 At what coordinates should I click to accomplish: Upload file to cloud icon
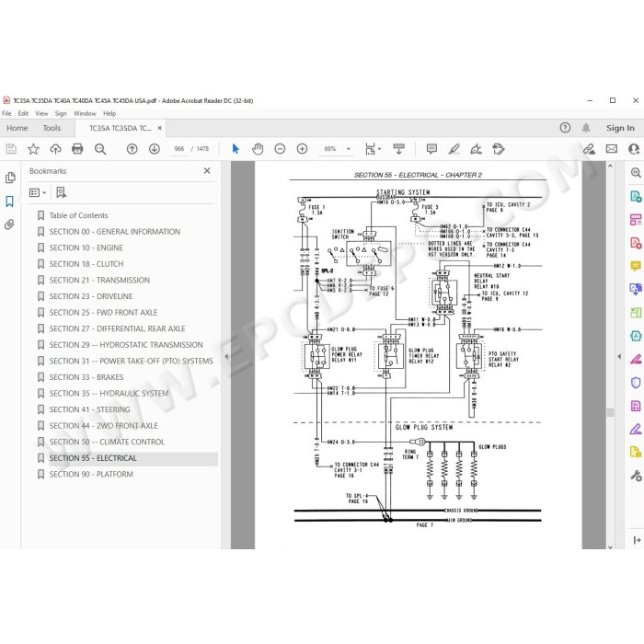[x=55, y=149]
